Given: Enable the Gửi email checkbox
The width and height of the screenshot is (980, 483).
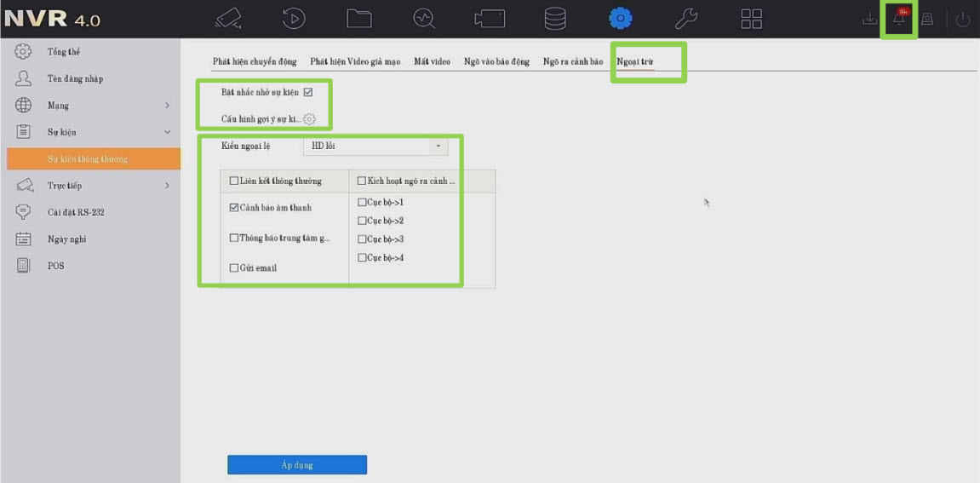Looking at the screenshot, I should (234, 267).
